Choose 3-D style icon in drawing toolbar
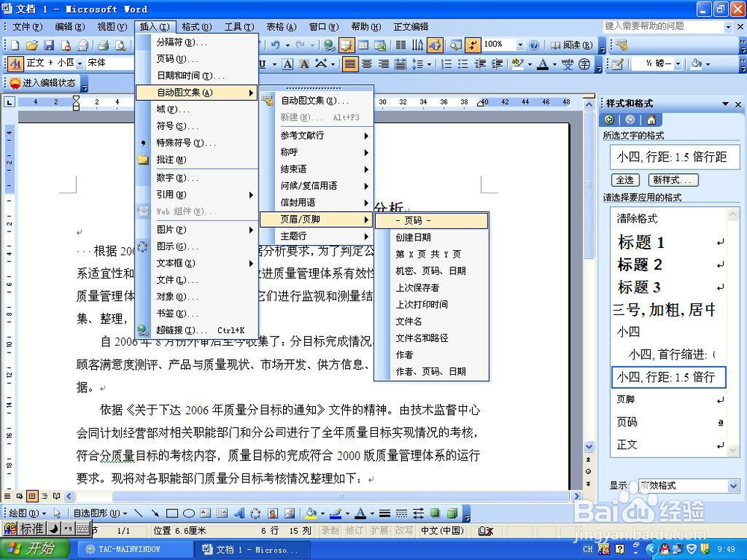 point(452,513)
